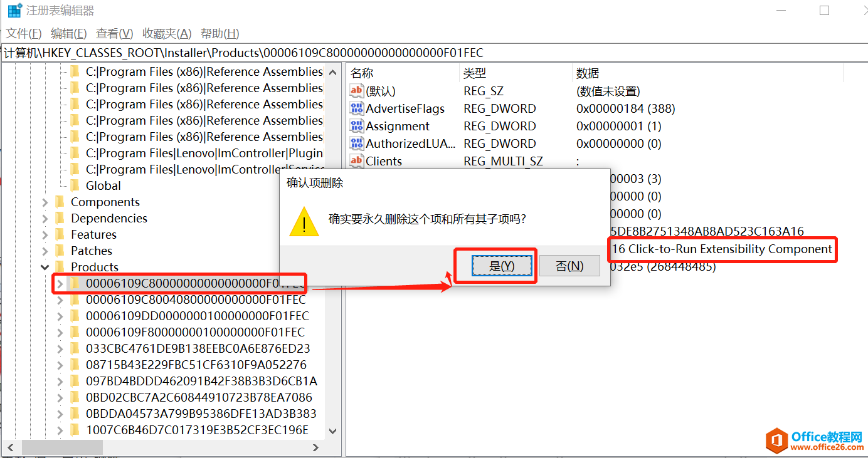Cancel deletion with the 否(N) button
Viewport: 868px width, 458px height.
pyautogui.click(x=569, y=266)
